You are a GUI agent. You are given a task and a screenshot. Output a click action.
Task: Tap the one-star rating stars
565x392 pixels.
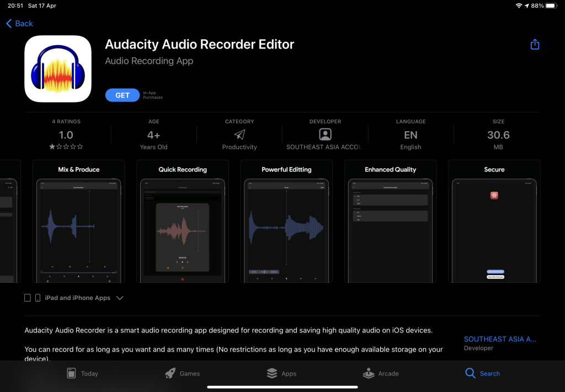[x=66, y=147]
